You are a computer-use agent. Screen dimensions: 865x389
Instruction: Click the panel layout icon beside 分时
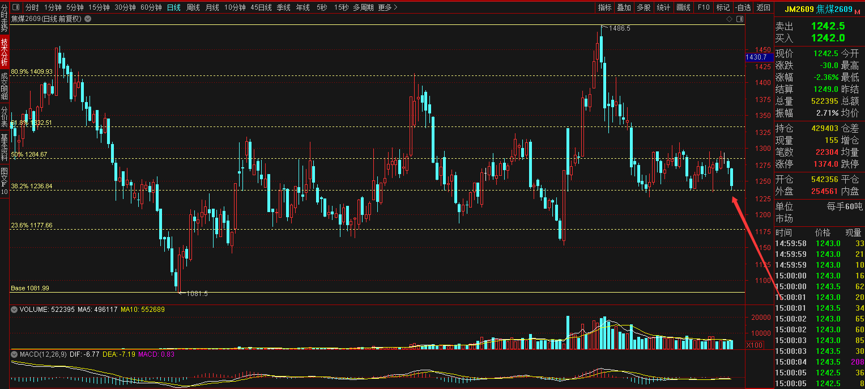pos(15,7)
